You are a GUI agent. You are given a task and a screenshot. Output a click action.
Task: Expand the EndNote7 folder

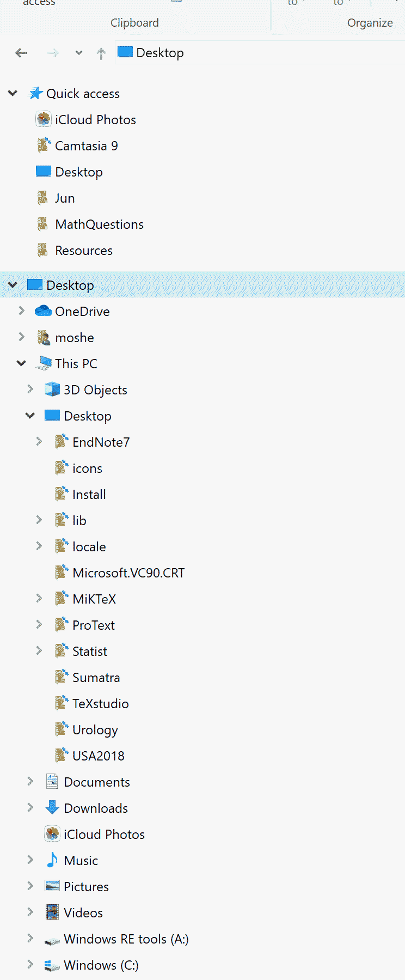click(39, 441)
